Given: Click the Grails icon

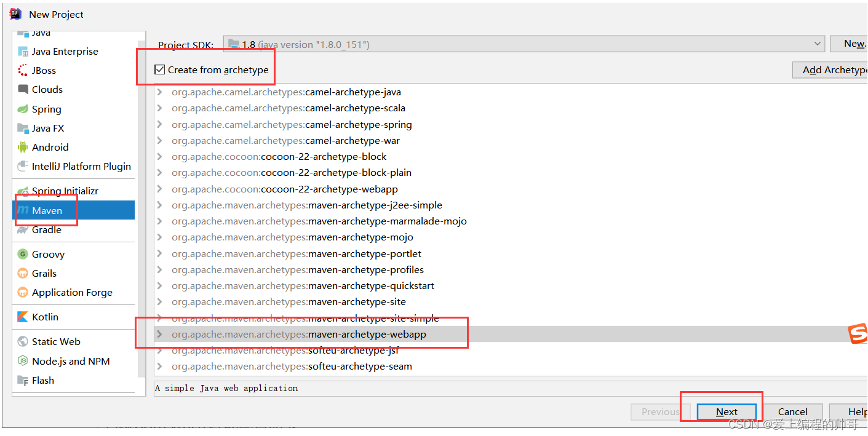Looking at the screenshot, I should pyautogui.click(x=23, y=274).
